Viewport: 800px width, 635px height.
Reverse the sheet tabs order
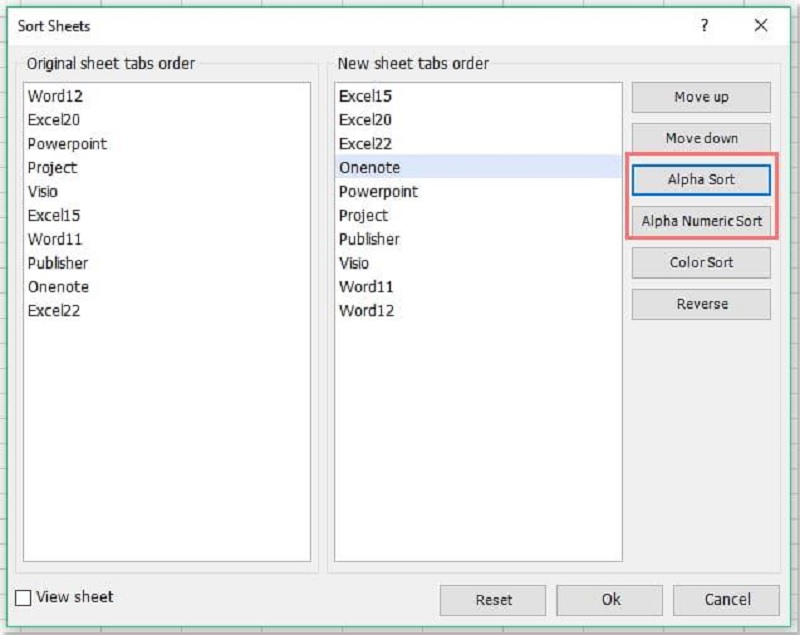click(x=701, y=304)
